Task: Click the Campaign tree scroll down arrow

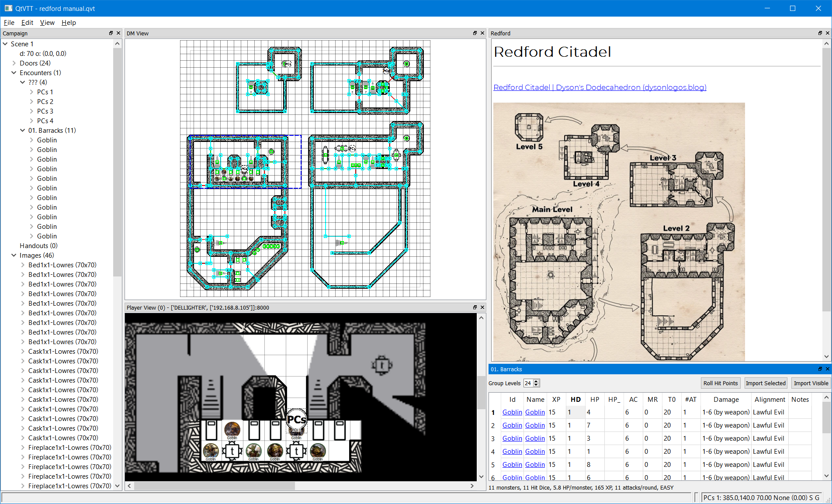Action: pyautogui.click(x=117, y=486)
